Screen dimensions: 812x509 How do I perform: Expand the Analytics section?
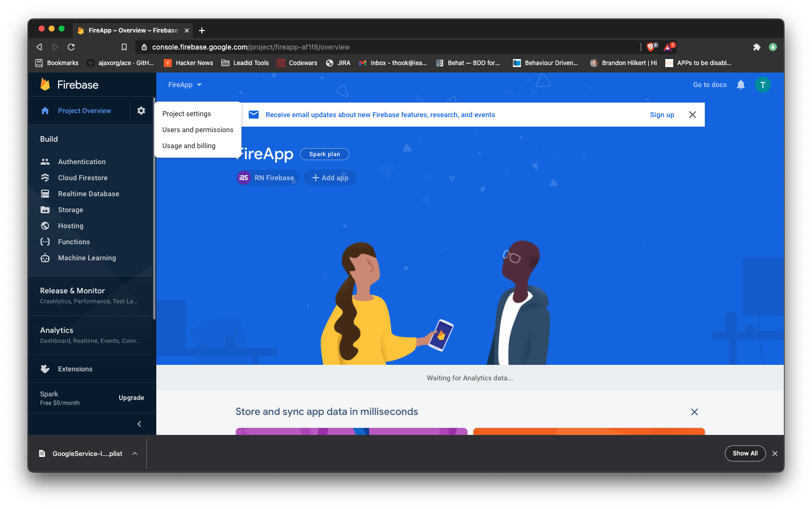tap(90, 335)
